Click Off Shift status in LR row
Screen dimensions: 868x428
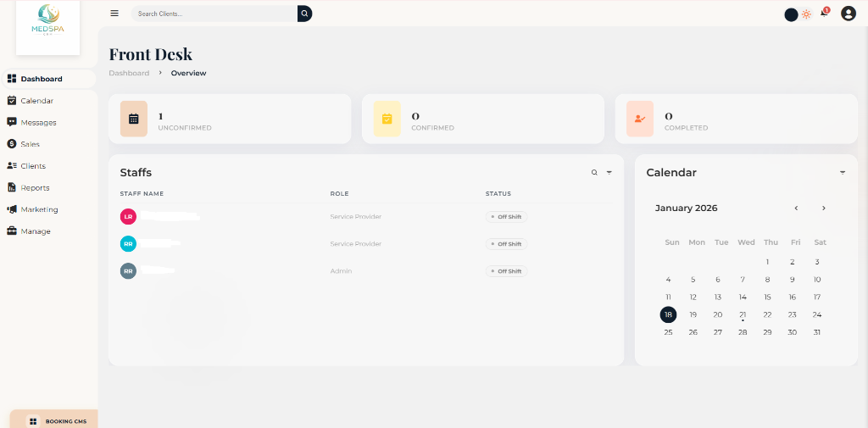pos(507,216)
